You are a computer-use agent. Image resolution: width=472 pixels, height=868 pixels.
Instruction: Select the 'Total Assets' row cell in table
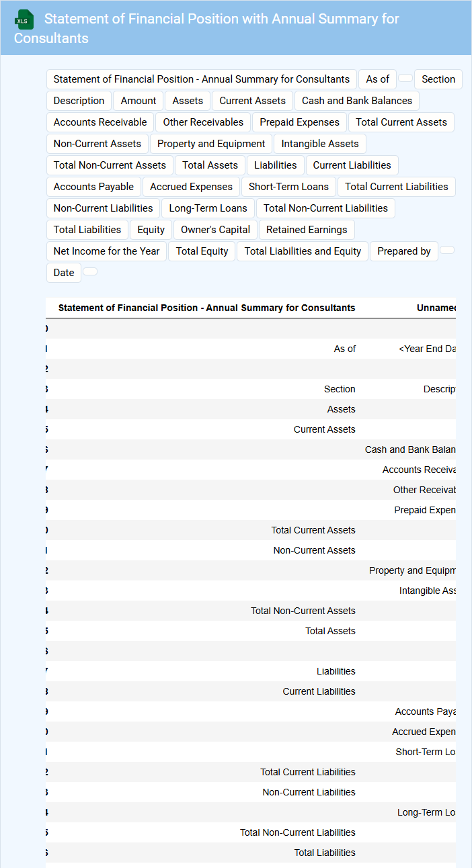coord(330,631)
